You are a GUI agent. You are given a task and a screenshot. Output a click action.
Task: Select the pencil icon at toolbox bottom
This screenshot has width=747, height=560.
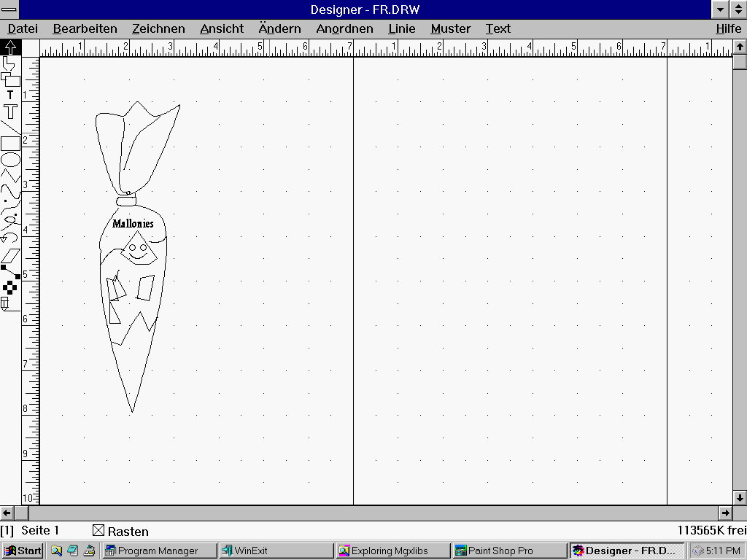click(9, 304)
